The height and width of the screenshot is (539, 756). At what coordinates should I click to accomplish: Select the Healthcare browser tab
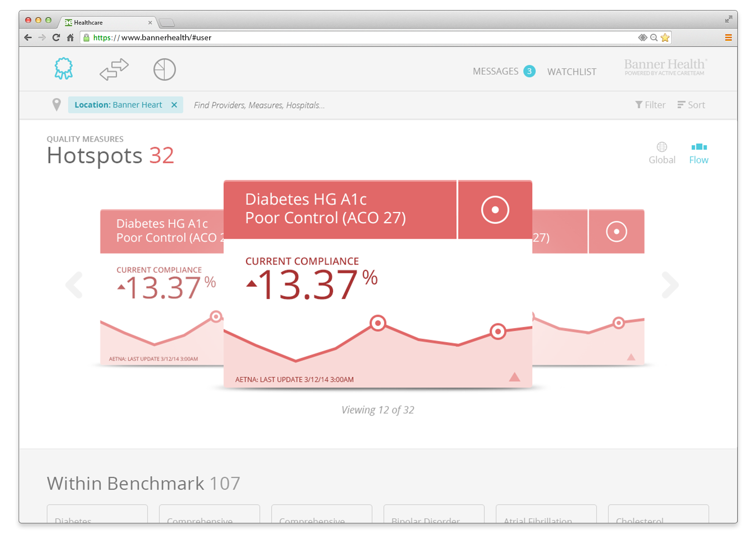pyautogui.click(x=108, y=23)
